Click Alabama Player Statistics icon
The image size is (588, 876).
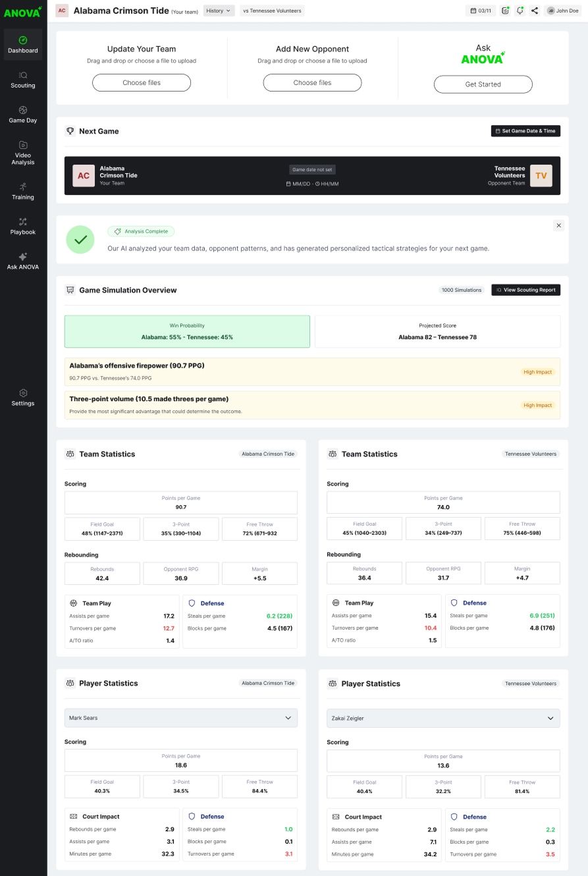point(70,683)
